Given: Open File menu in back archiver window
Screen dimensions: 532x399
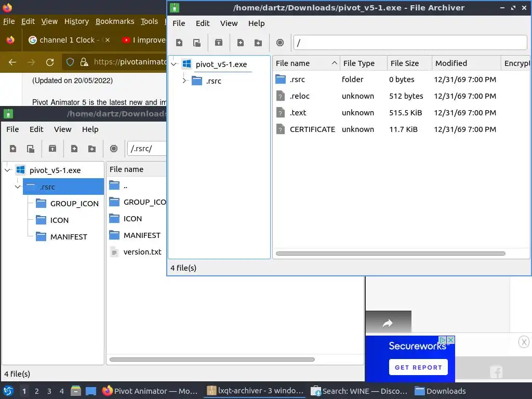Looking at the screenshot, I should coord(12,129).
